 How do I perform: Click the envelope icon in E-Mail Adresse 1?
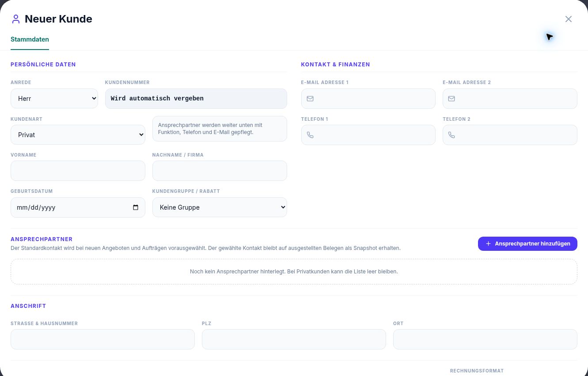(310, 99)
